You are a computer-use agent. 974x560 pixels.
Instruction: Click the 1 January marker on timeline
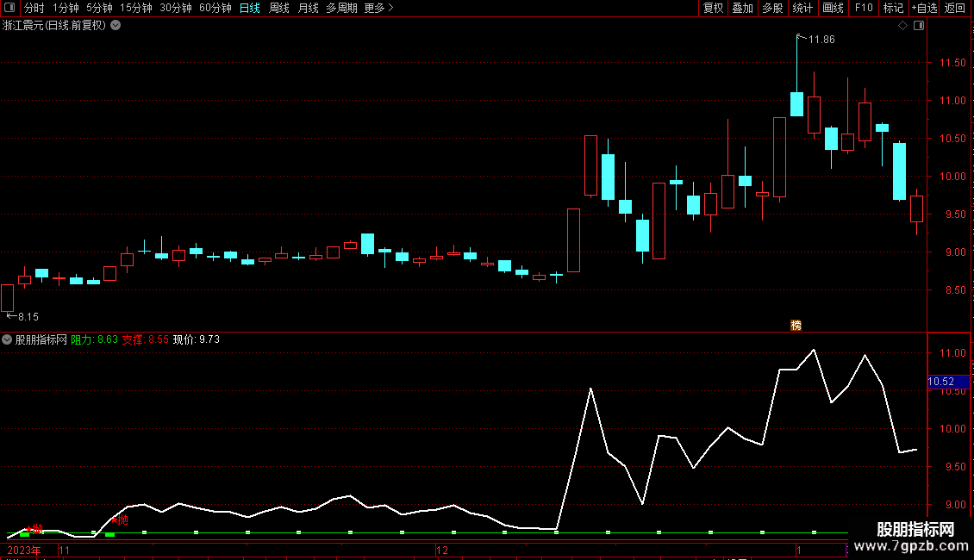799,551
